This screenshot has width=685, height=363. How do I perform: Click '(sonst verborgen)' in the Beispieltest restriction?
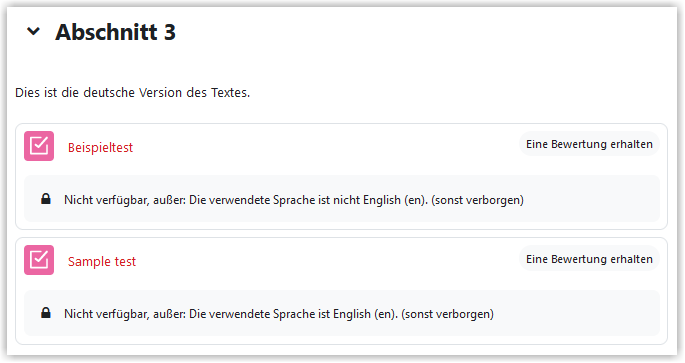tap(477, 200)
